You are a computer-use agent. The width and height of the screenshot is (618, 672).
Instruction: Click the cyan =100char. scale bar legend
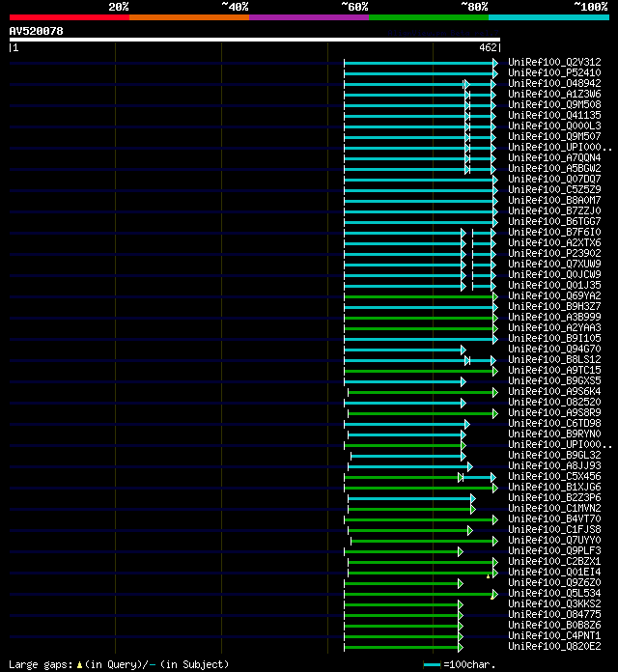coord(432,664)
